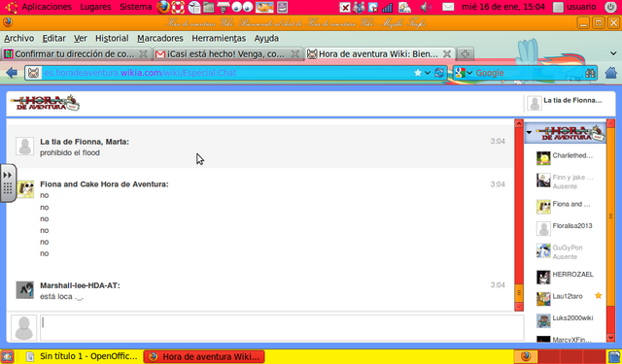
Task: Open the address bar history dropdown
Action: 428,73
